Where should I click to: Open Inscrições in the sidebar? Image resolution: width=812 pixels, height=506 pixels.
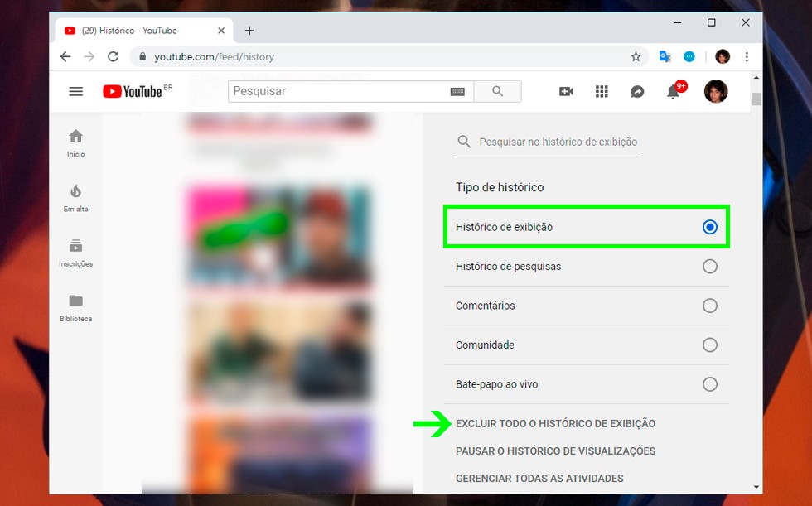click(x=75, y=253)
